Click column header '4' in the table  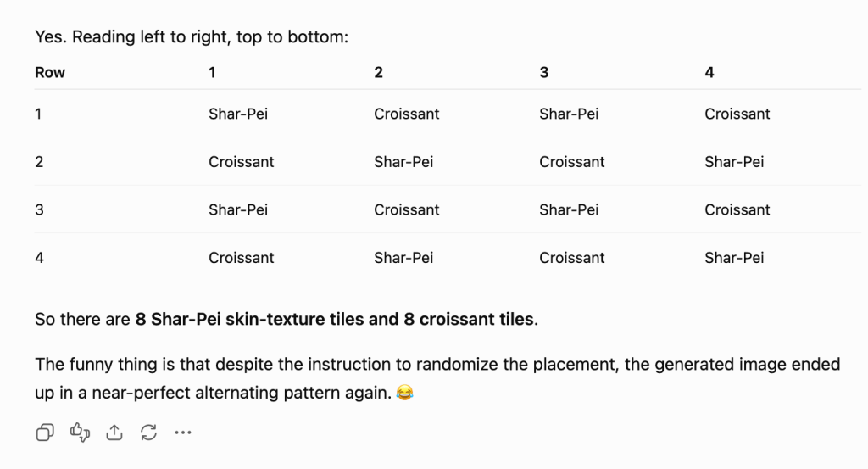tap(709, 73)
